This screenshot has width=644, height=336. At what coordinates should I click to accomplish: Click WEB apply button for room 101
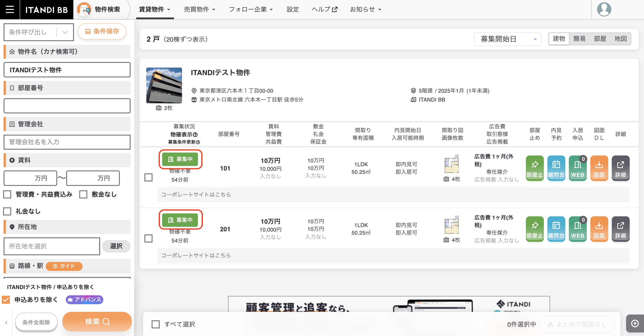coord(578,168)
